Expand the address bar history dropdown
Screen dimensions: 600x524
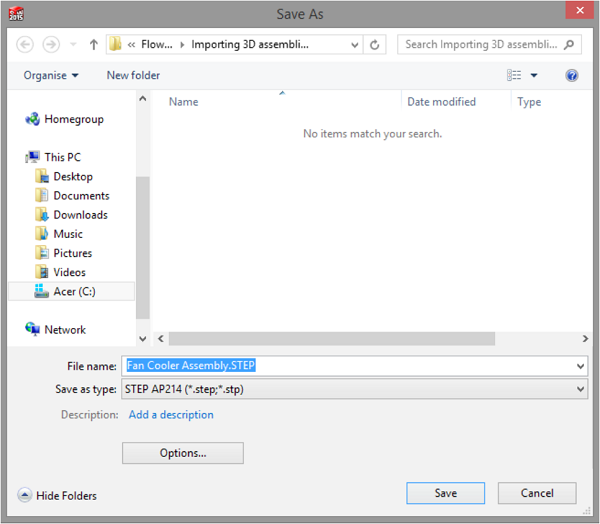click(355, 45)
